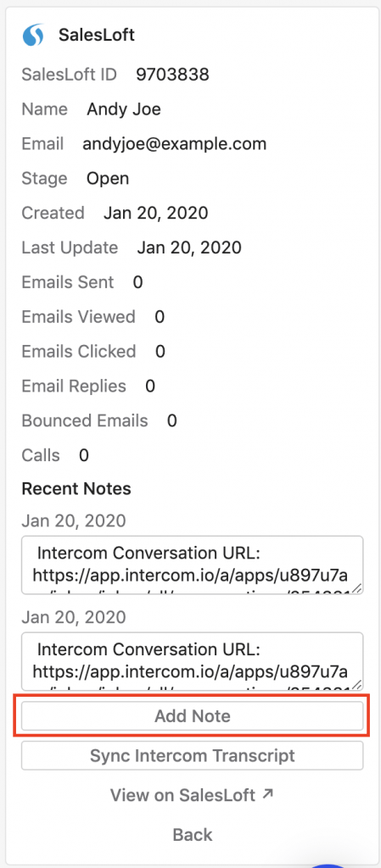Click the name Andy Joe
The height and width of the screenshot is (868, 381).
point(124,109)
